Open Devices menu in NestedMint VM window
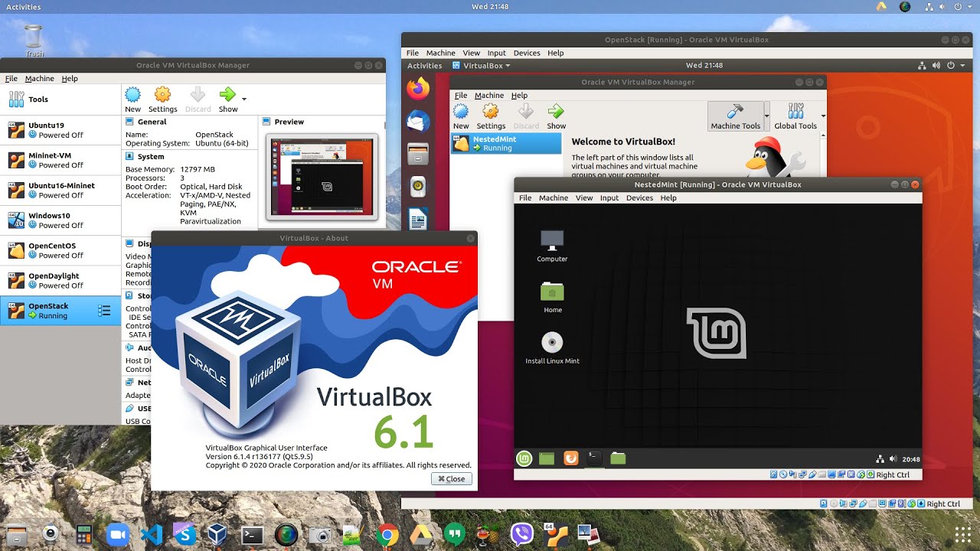 click(x=639, y=197)
